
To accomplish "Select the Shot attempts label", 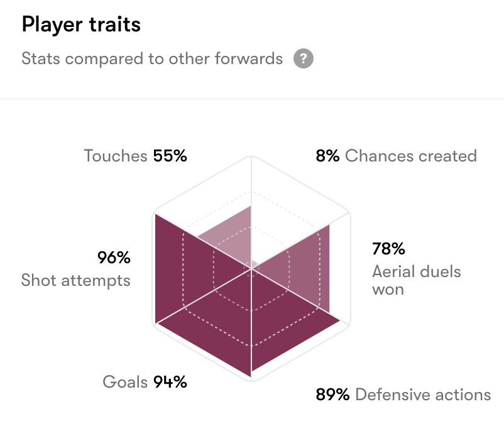I will [x=76, y=280].
